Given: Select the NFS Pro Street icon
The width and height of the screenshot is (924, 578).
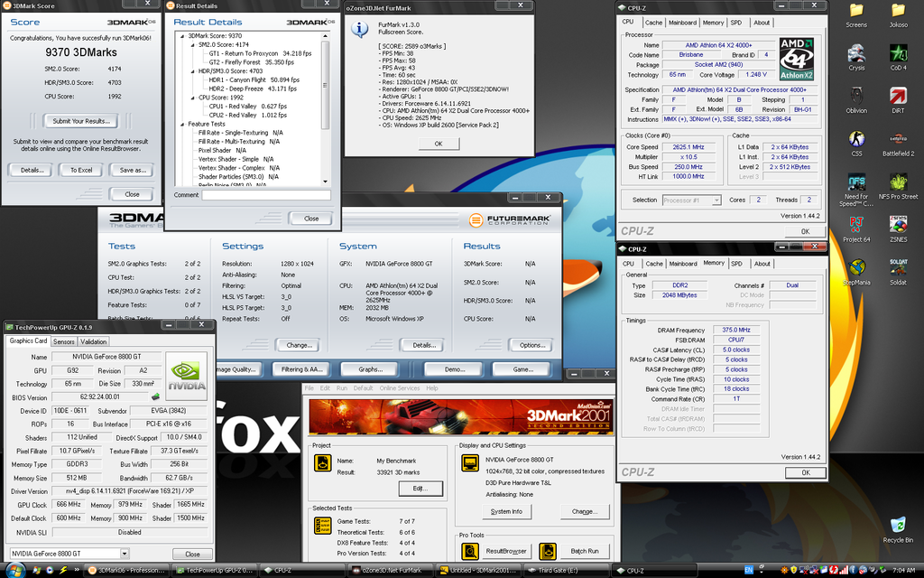Looking at the screenshot, I should pyautogui.click(x=898, y=186).
